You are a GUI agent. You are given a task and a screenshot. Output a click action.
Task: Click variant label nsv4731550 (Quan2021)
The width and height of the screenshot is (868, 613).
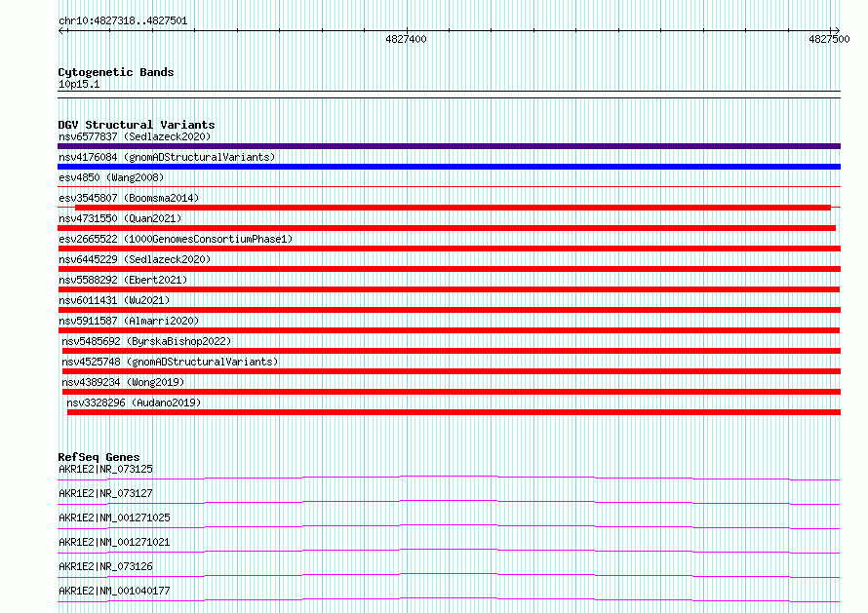click(120, 218)
